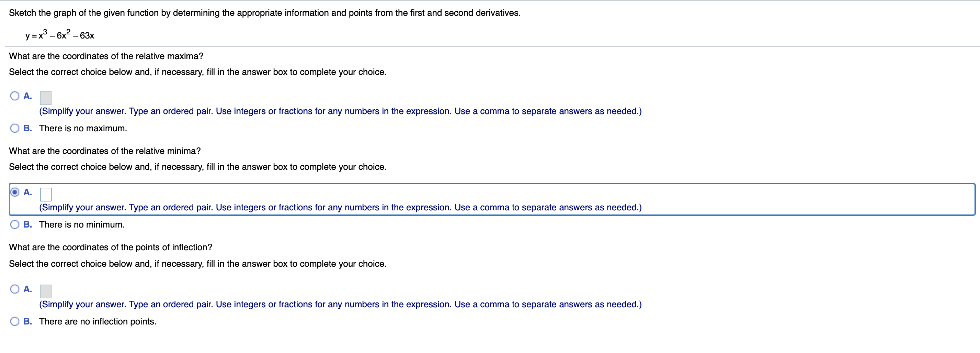The image size is (980, 353).
Task: Click the "Sketch the graph" instruction sentence
Action: coord(264,13)
